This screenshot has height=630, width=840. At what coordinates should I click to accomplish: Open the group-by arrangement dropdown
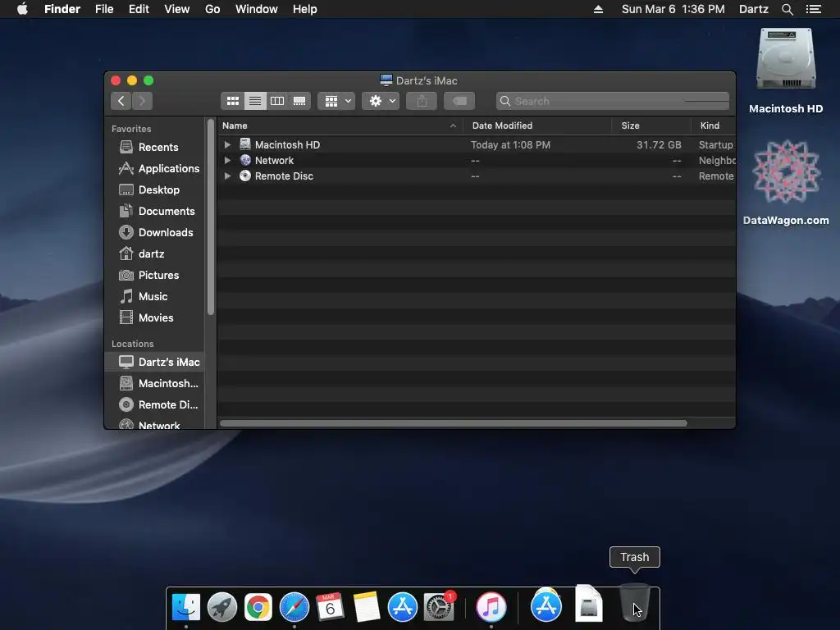pos(336,101)
